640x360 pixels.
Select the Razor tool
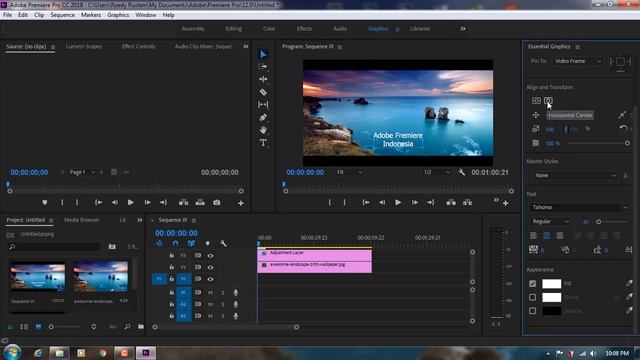tap(263, 92)
